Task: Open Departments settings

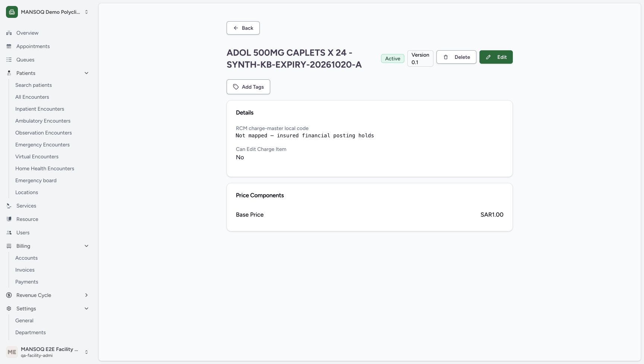Action: pyautogui.click(x=31, y=332)
